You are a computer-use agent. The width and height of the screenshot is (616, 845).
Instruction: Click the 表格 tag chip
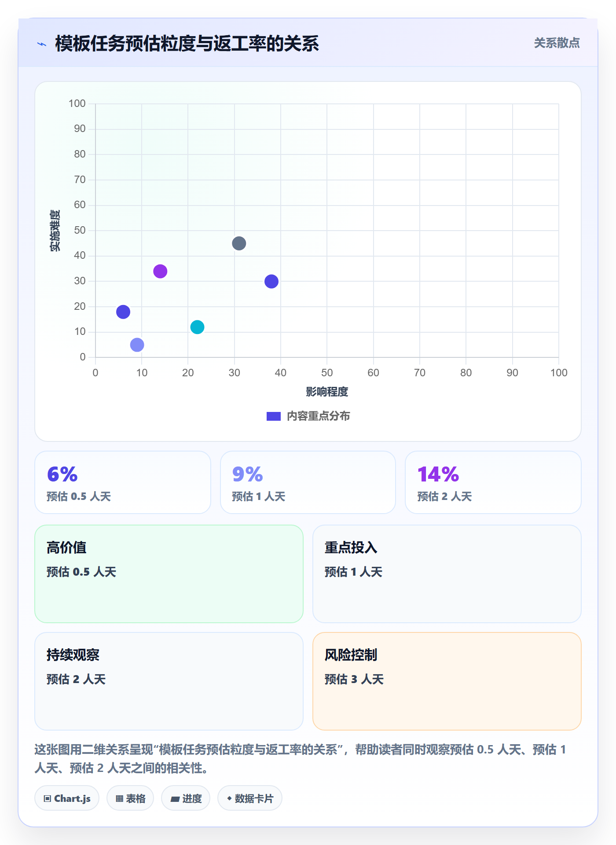pyautogui.click(x=130, y=798)
